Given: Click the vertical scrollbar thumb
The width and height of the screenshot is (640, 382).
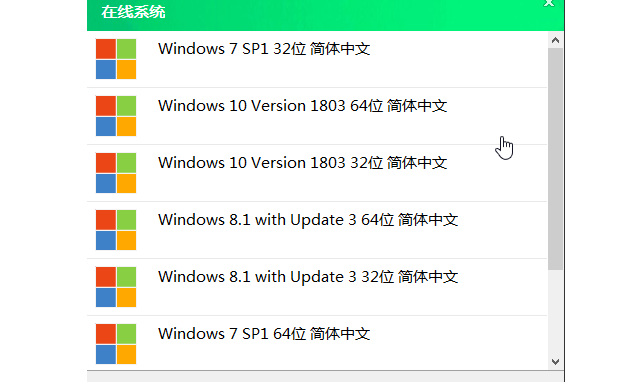Looking at the screenshot, I should point(555,159).
